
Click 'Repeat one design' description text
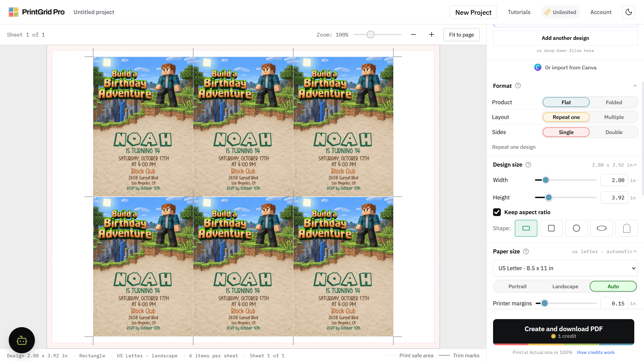click(x=514, y=147)
